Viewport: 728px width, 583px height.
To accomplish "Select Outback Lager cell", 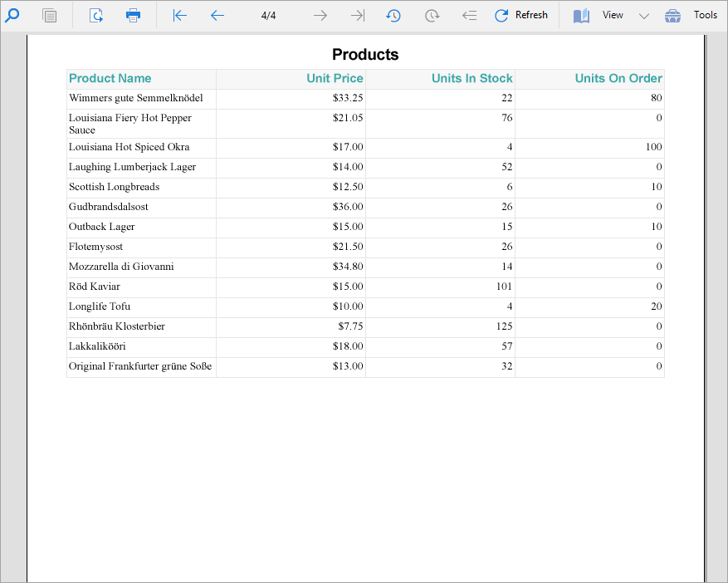I will 142,228.
